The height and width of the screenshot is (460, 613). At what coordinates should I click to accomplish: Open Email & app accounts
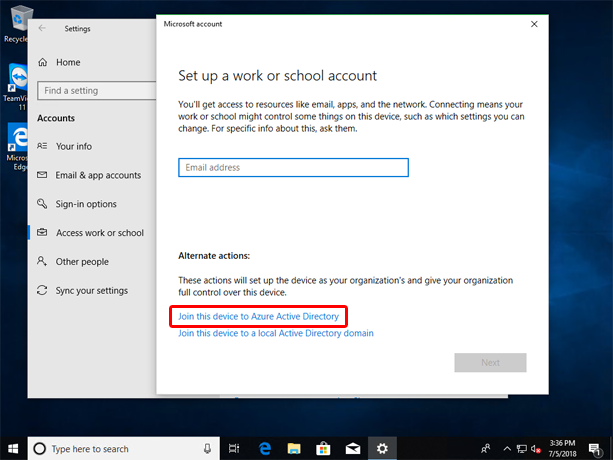pos(98,175)
